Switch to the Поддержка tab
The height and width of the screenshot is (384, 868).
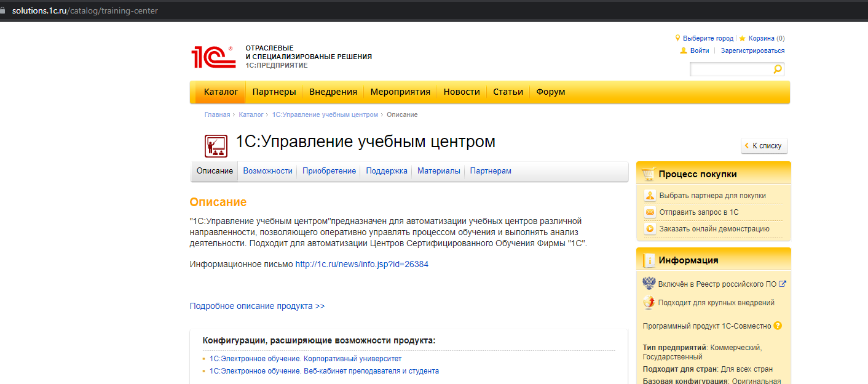[387, 171]
